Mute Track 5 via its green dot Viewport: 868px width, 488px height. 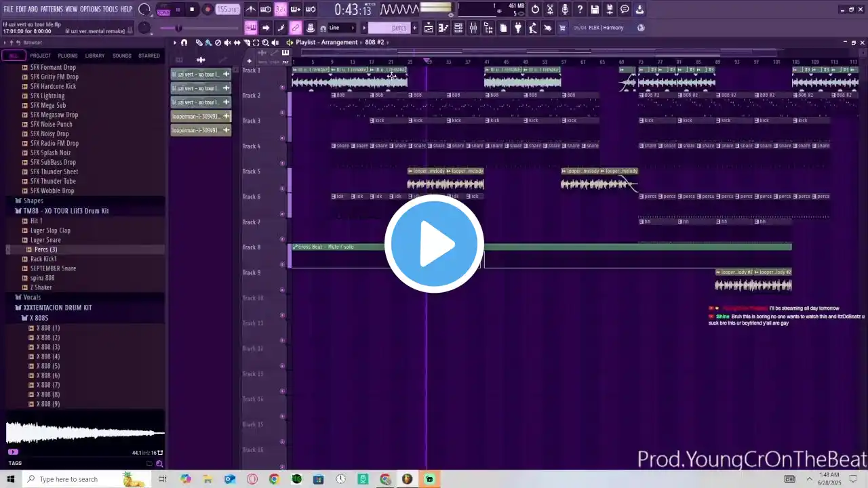point(283,188)
